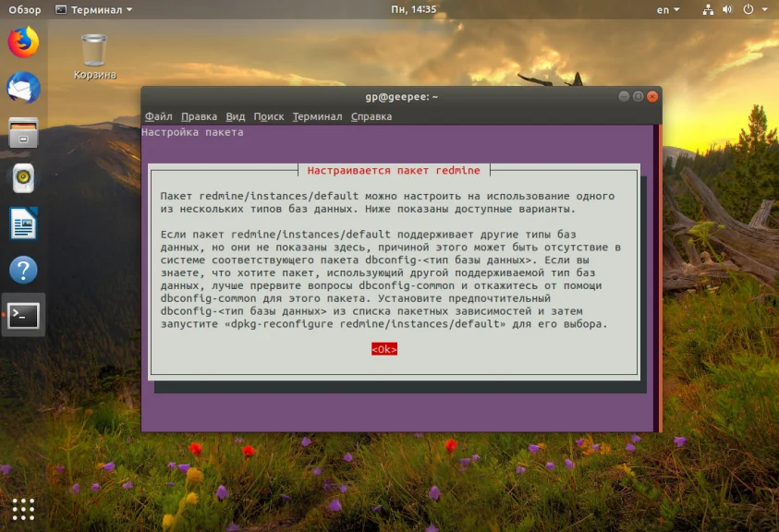Click the gp@geepee: ~ window title bar
The width and height of the screenshot is (779, 532).
[x=401, y=97]
